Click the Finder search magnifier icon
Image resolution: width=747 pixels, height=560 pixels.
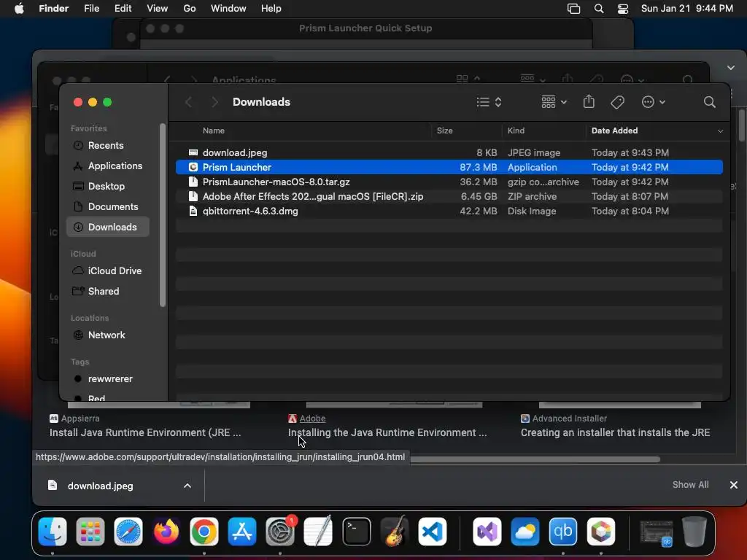[709, 102]
